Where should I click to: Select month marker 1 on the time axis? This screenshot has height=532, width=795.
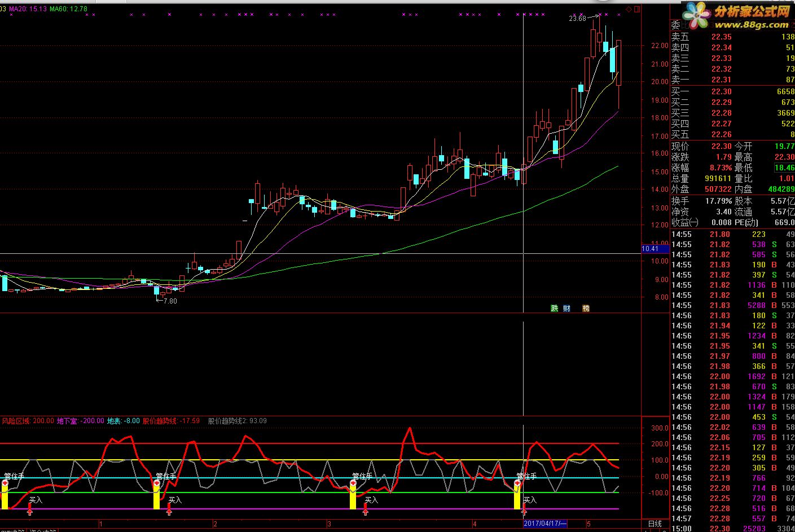click(x=100, y=524)
